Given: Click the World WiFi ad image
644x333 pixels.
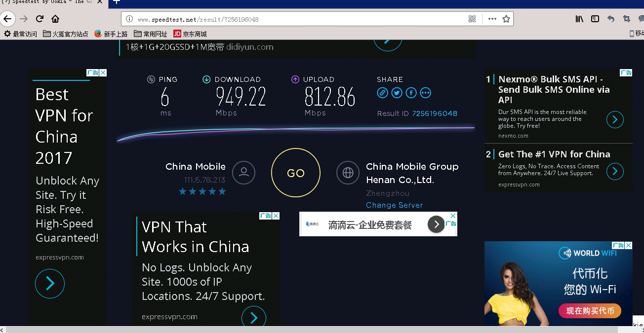Looking at the screenshot, I should pos(559,283).
